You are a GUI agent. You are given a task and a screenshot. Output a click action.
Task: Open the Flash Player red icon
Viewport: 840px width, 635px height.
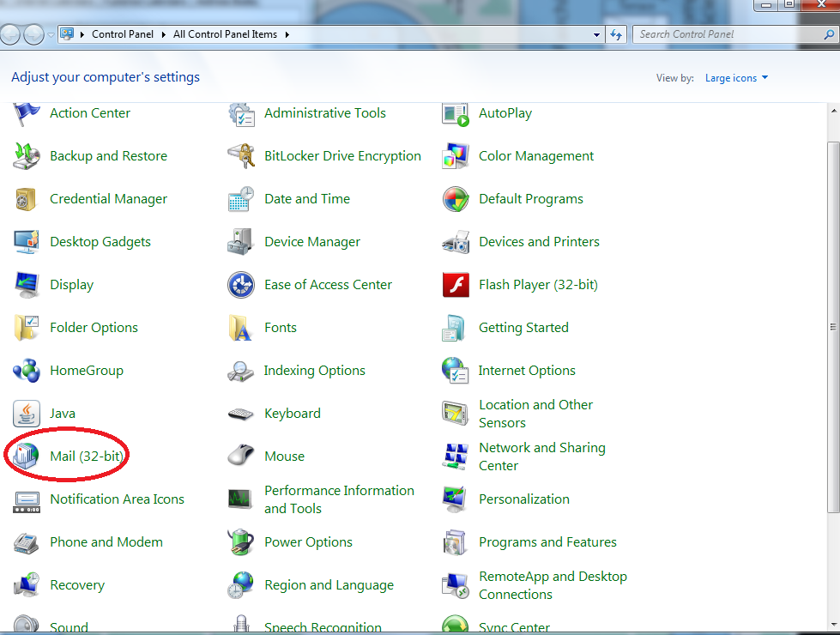[x=456, y=285]
